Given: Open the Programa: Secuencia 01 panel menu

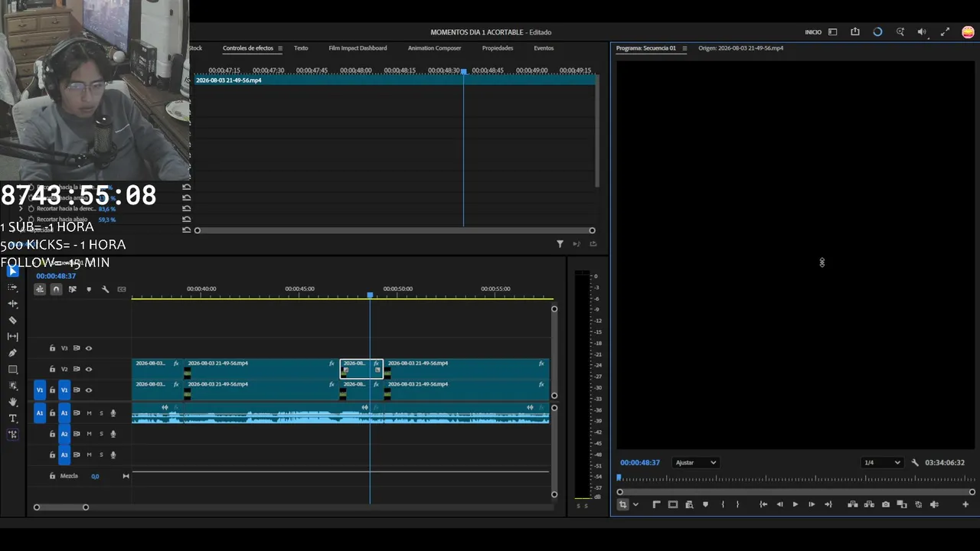Looking at the screenshot, I should (684, 48).
